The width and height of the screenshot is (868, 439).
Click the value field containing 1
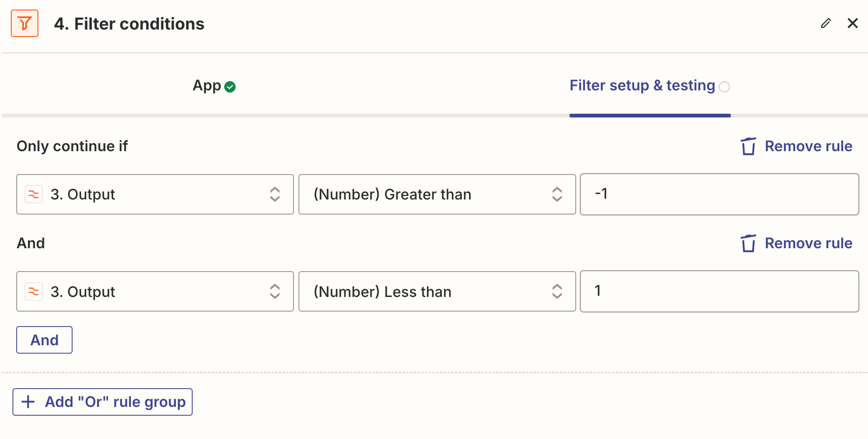(x=719, y=292)
